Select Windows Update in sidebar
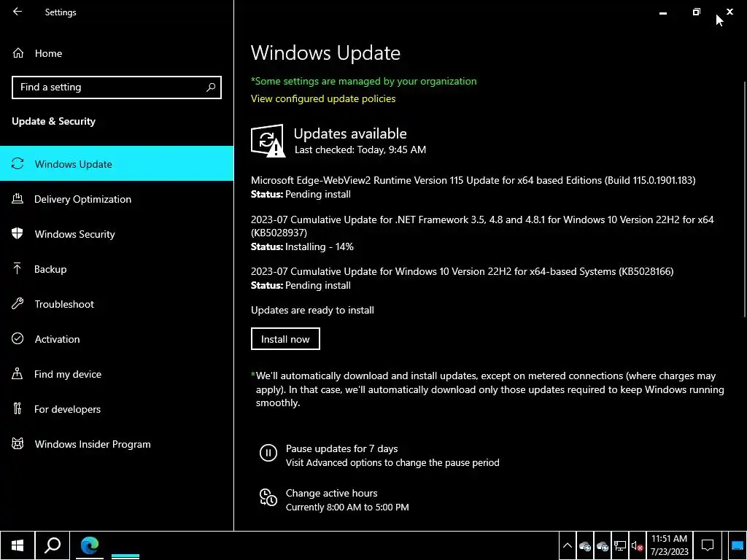 click(x=117, y=164)
